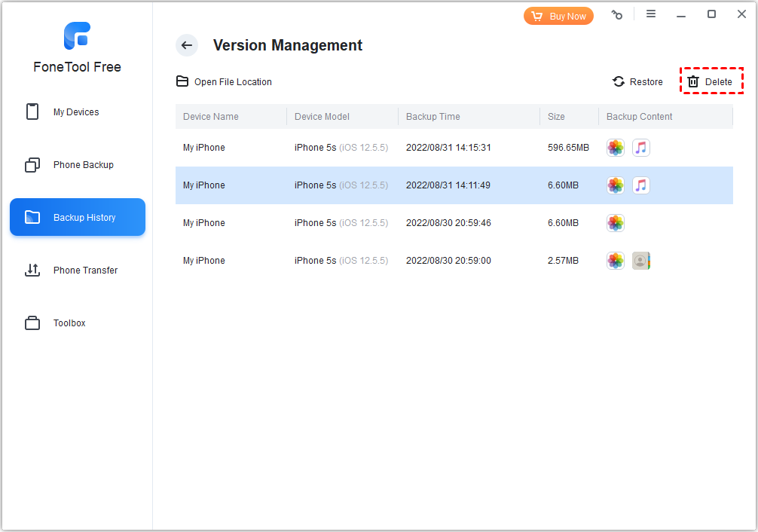Switch to Phone Transfer
The height and width of the screenshot is (532, 758).
pos(85,271)
